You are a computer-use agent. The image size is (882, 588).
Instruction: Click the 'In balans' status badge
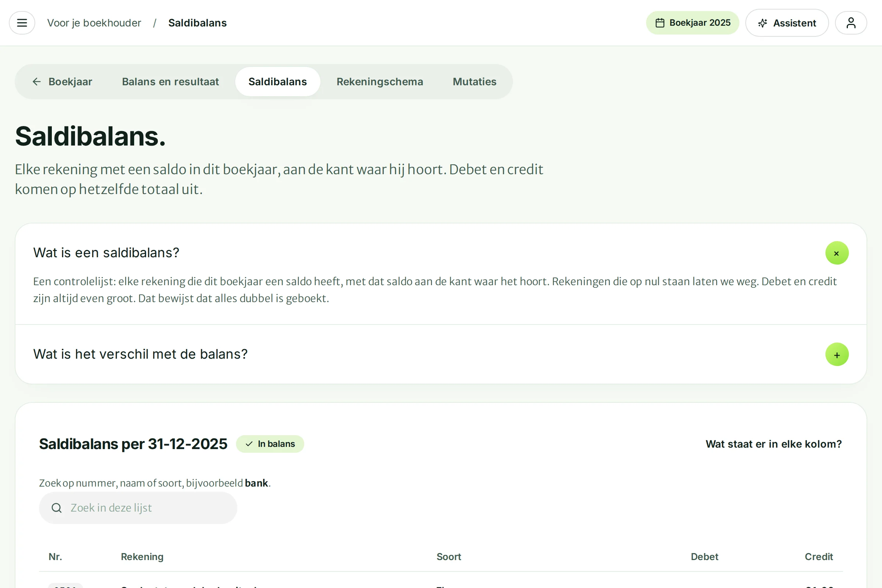[270, 444]
